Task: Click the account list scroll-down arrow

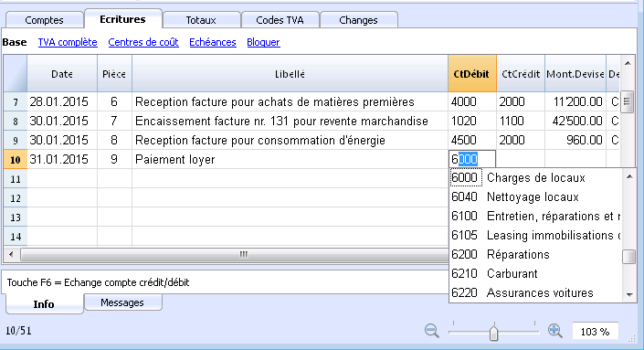Action: click(629, 294)
